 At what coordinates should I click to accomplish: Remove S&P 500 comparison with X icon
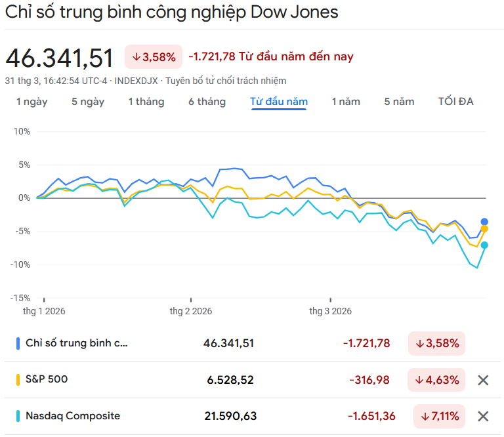click(483, 380)
